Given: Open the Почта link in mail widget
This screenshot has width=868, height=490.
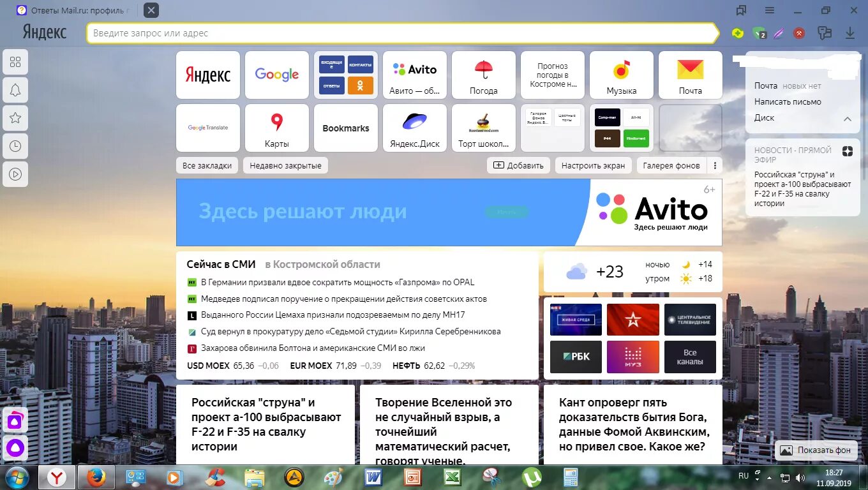Looking at the screenshot, I should [766, 85].
